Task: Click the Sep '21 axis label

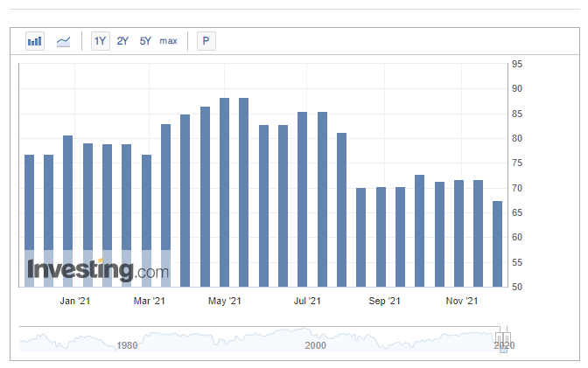Action: tap(384, 301)
